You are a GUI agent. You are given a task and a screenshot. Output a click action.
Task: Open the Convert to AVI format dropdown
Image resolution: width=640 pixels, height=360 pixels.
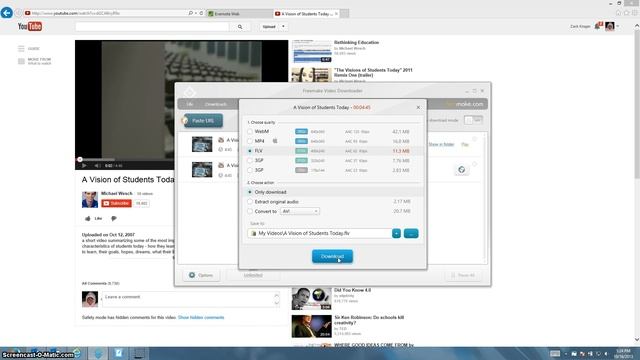coord(300,211)
